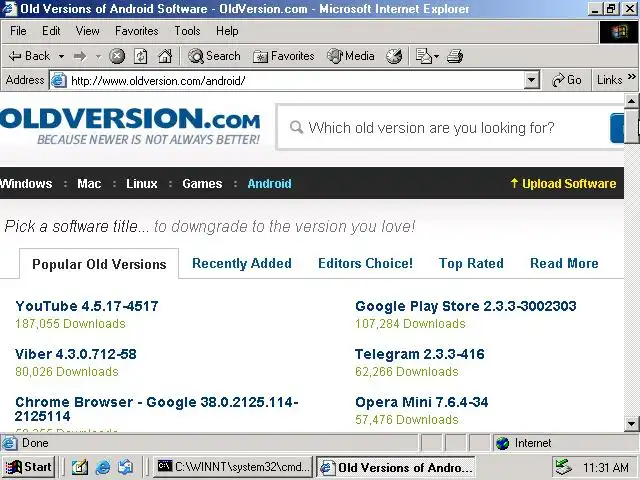Viewport: 640px width, 480px height.
Task: Switch to the Editors Choice! tab
Action: tap(365, 263)
